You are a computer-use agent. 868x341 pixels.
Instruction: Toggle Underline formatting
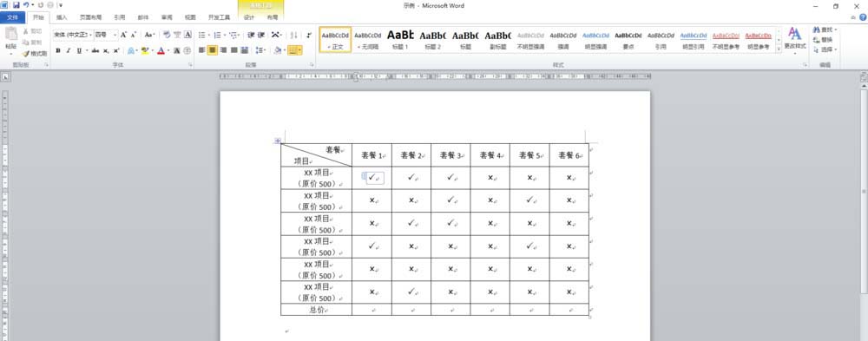[x=79, y=50]
